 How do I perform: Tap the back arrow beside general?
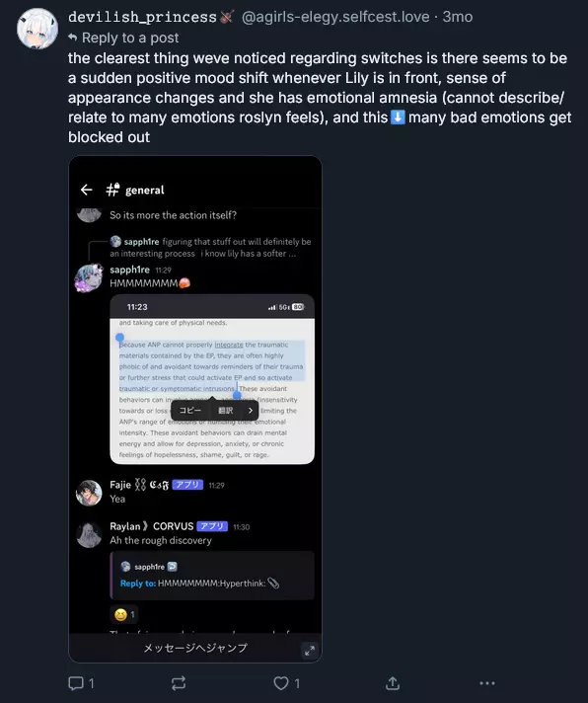[87, 190]
